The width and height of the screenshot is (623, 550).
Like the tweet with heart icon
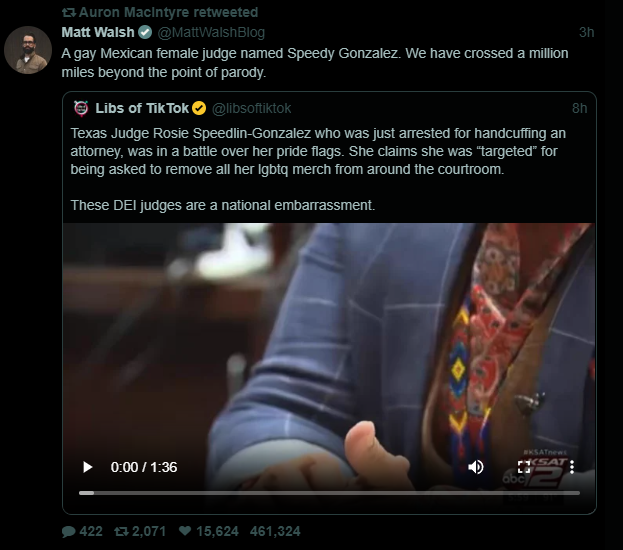coord(184,531)
